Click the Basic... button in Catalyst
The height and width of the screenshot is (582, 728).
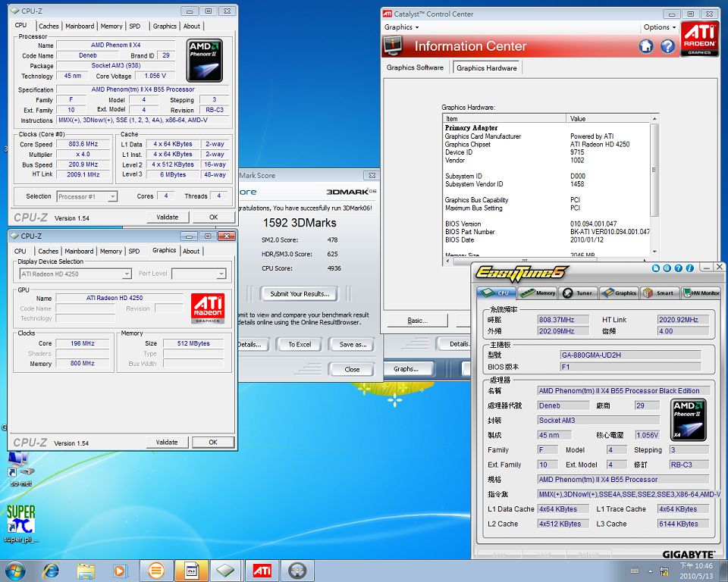pyautogui.click(x=417, y=321)
